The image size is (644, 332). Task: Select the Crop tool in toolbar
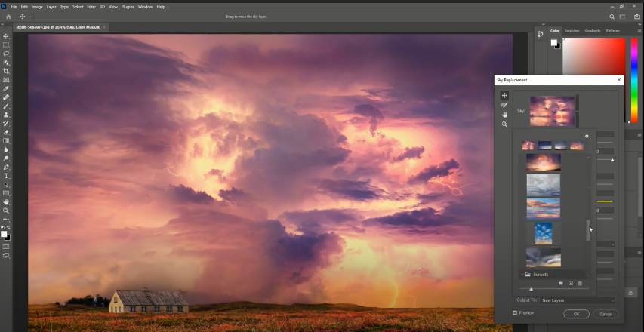[6, 71]
